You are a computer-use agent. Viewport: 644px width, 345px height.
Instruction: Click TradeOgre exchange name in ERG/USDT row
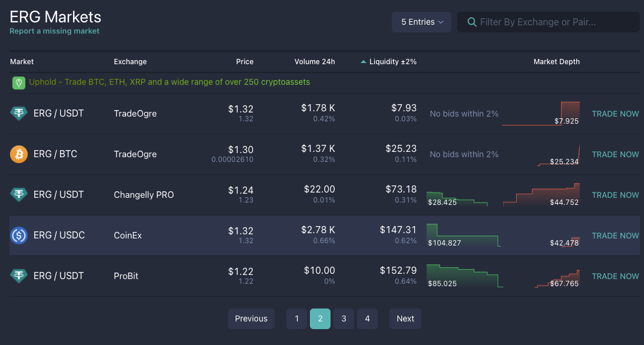point(135,114)
